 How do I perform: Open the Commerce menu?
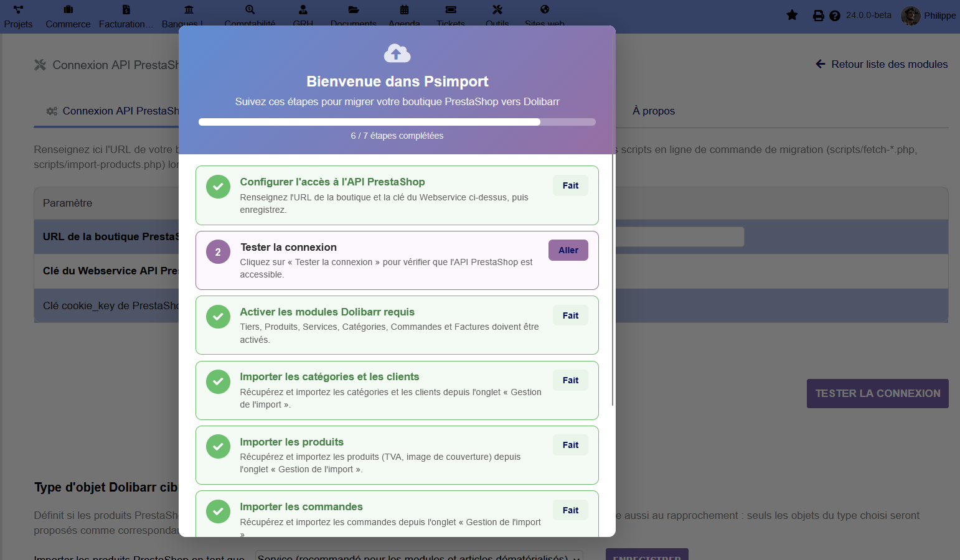(68, 16)
